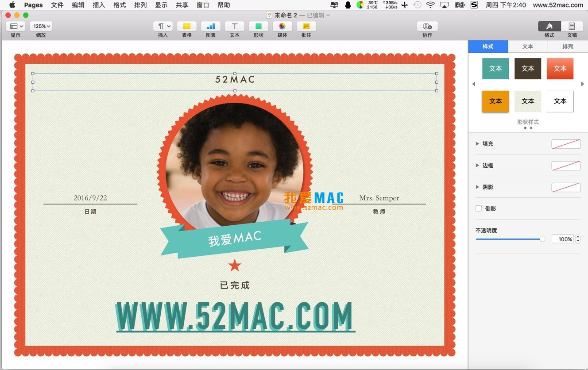Enable the 倒影 reflection checkbox
588x370 pixels.
click(x=479, y=208)
